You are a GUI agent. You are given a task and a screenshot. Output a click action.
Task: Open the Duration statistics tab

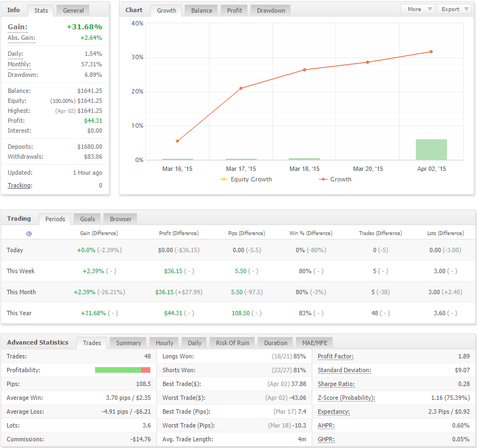pyautogui.click(x=275, y=343)
